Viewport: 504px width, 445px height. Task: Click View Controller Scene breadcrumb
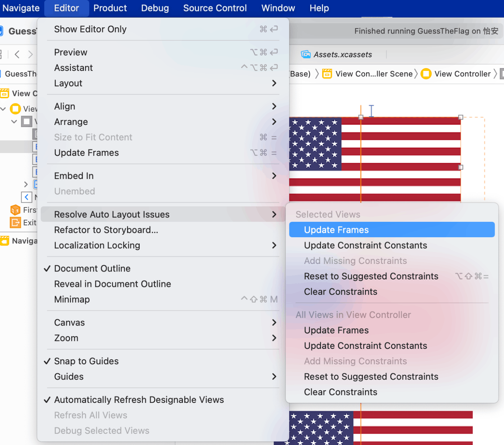[374, 74]
